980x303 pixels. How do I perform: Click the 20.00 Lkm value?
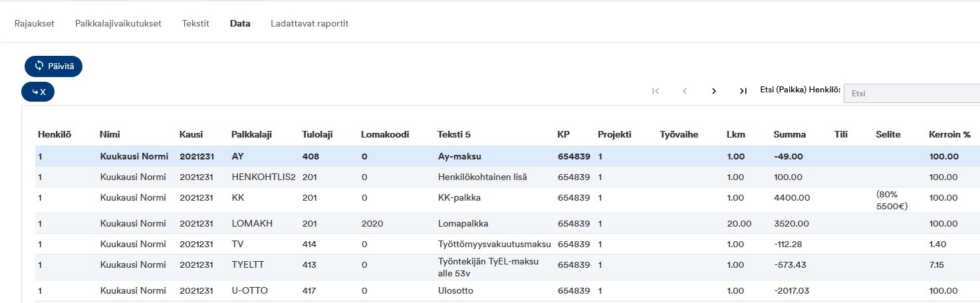tap(739, 223)
